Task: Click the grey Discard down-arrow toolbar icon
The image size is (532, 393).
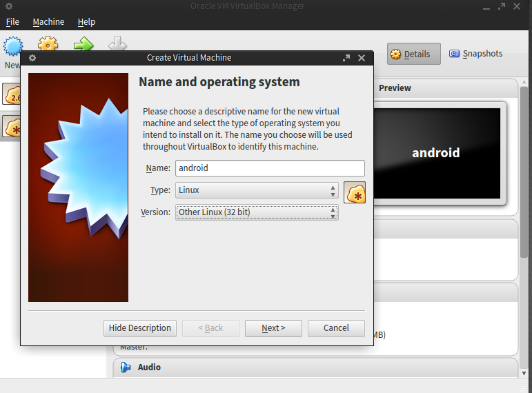Action: [117, 43]
